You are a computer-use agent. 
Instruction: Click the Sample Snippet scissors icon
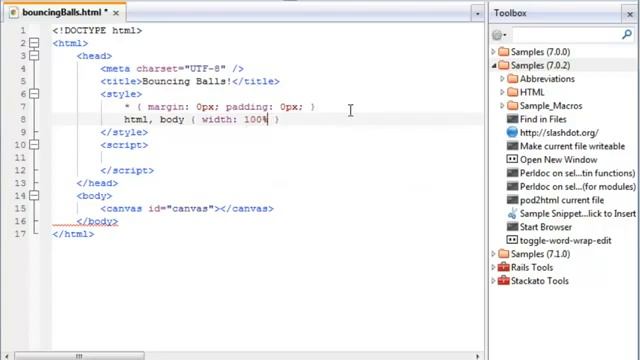click(x=512, y=213)
